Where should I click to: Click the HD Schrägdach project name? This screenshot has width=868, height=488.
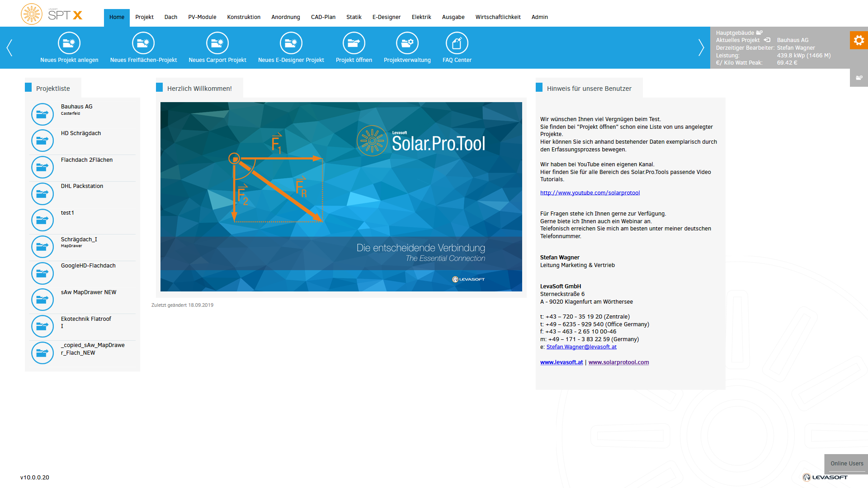tap(81, 133)
